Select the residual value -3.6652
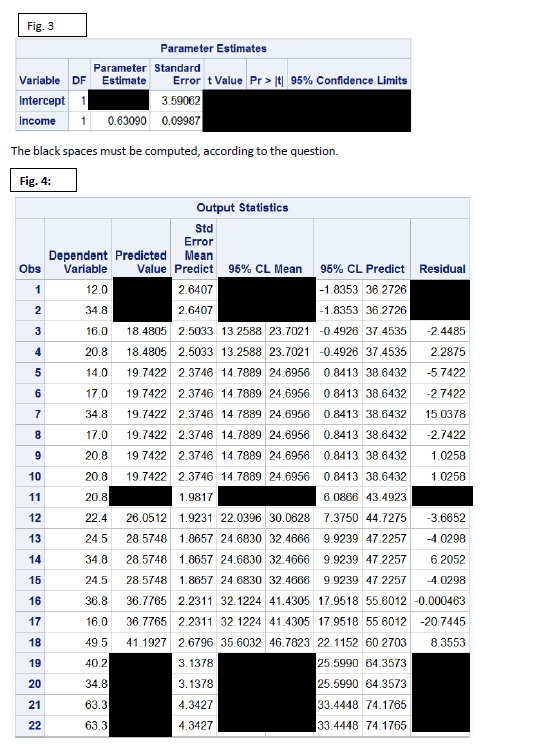The height and width of the screenshot is (748, 536). [446, 518]
